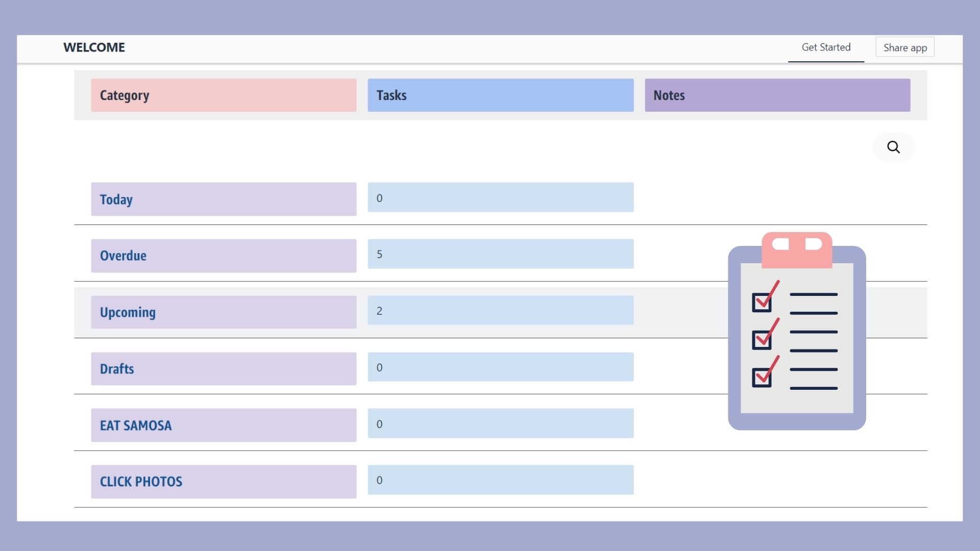Click the top checkmark box on clipboard
Screen dimensions: 980x551
pos(762,303)
